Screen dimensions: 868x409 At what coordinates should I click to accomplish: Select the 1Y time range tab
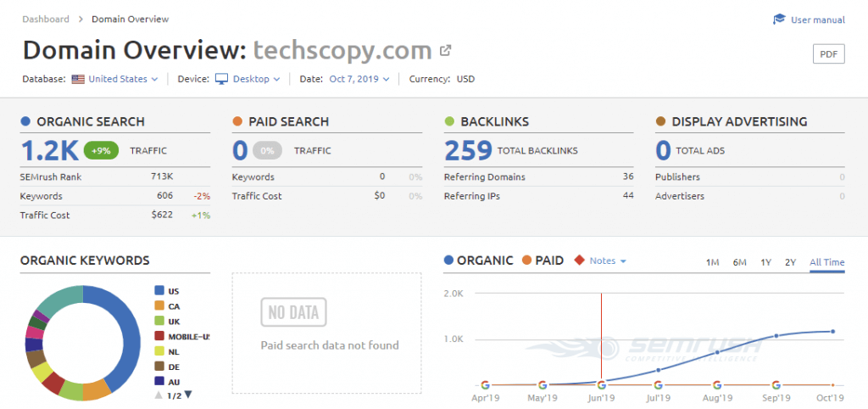(765, 263)
